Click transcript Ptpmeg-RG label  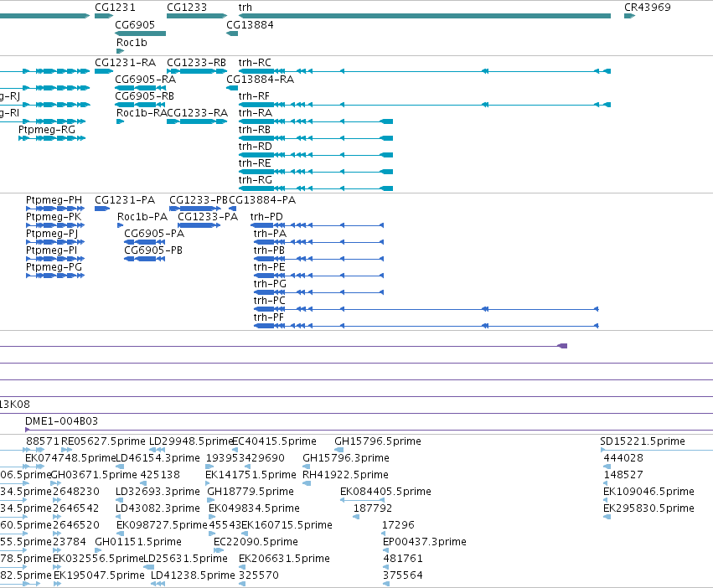coord(47,130)
